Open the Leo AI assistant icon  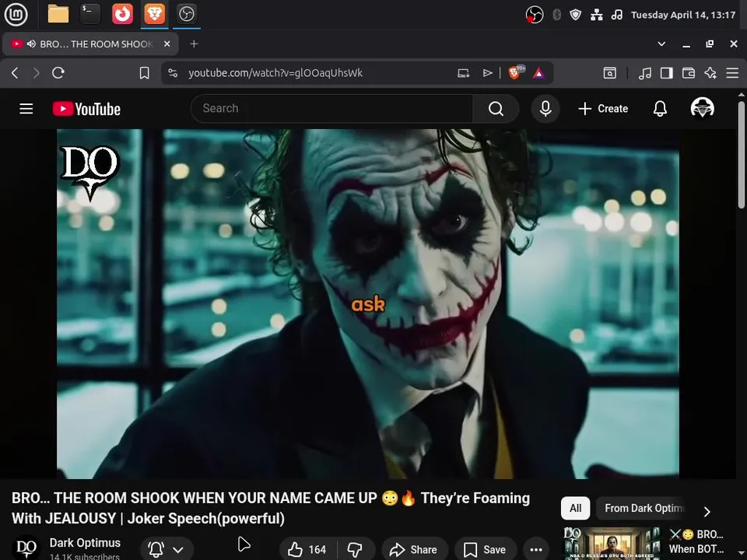click(x=710, y=73)
